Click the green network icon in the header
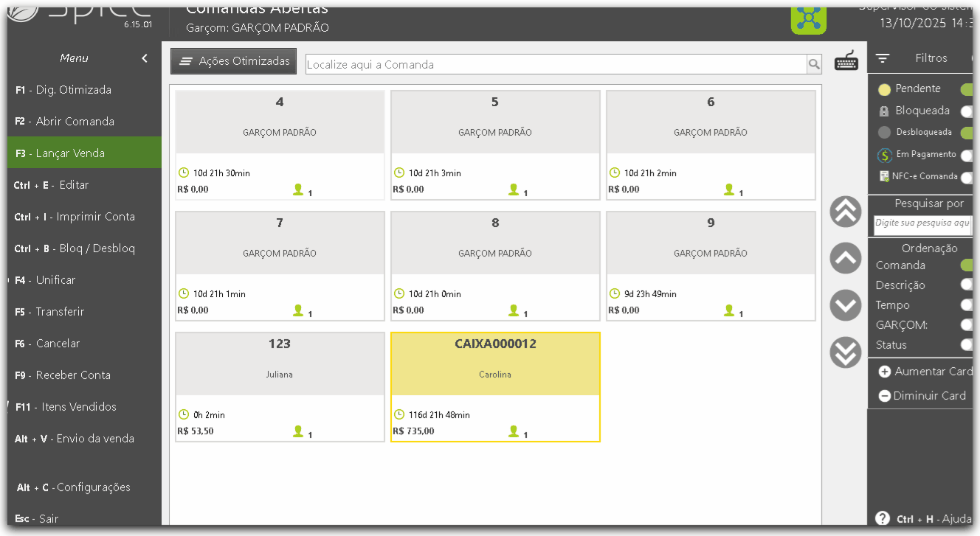The height and width of the screenshot is (536, 980). (809, 19)
